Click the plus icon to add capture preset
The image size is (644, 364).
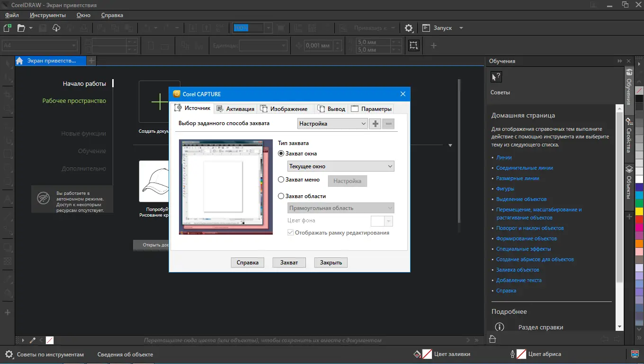click(375, 124)
